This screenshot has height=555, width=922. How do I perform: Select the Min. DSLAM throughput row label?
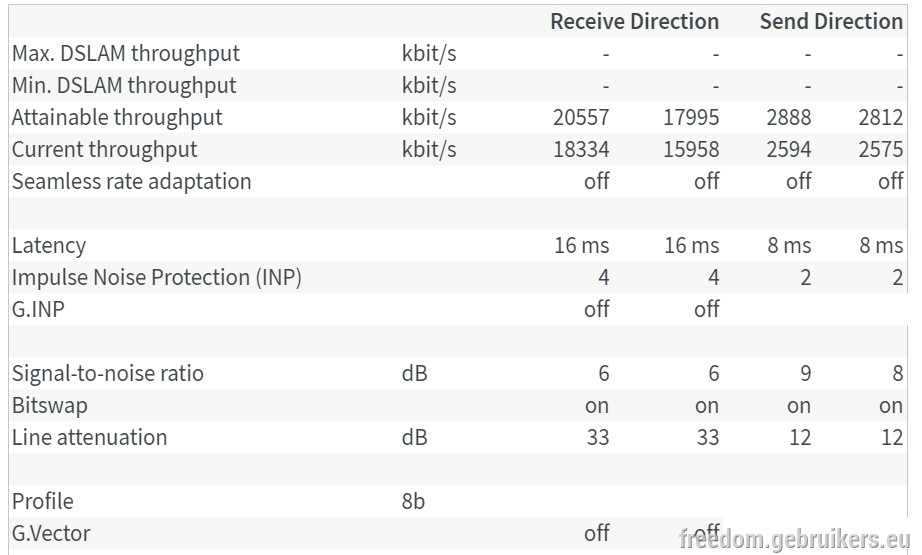pyautogui.click(x=124, y=86)
